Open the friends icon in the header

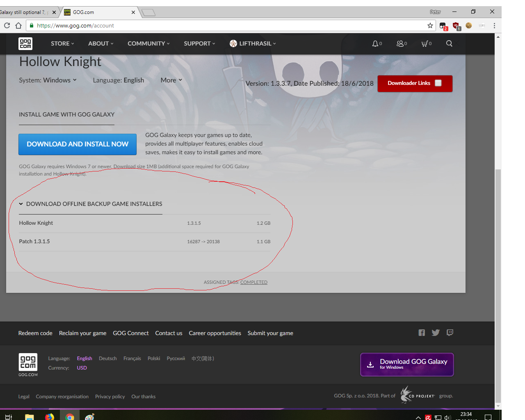(400, 43)
